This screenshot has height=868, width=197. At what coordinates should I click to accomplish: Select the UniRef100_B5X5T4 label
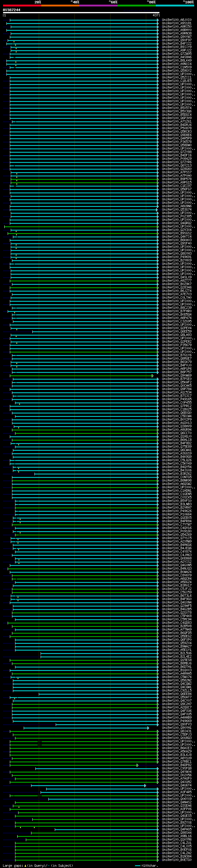(x=177, y=108)
